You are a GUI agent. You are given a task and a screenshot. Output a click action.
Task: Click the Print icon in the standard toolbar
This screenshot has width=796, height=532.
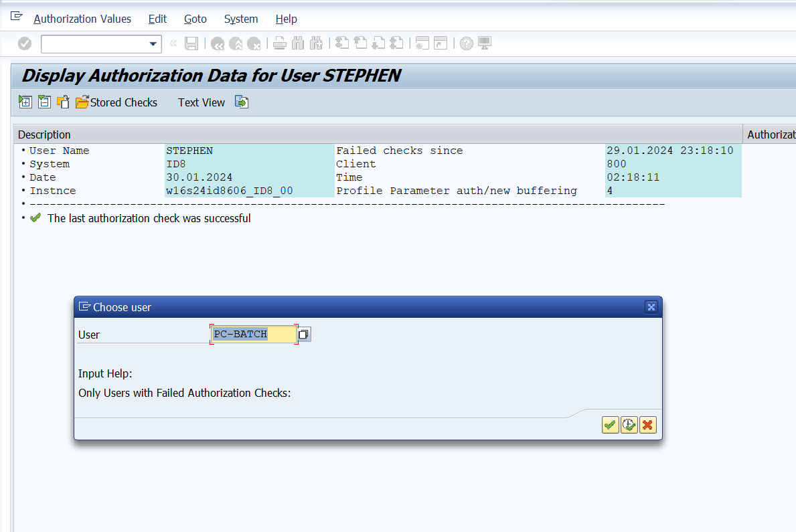tap(280, 43)
